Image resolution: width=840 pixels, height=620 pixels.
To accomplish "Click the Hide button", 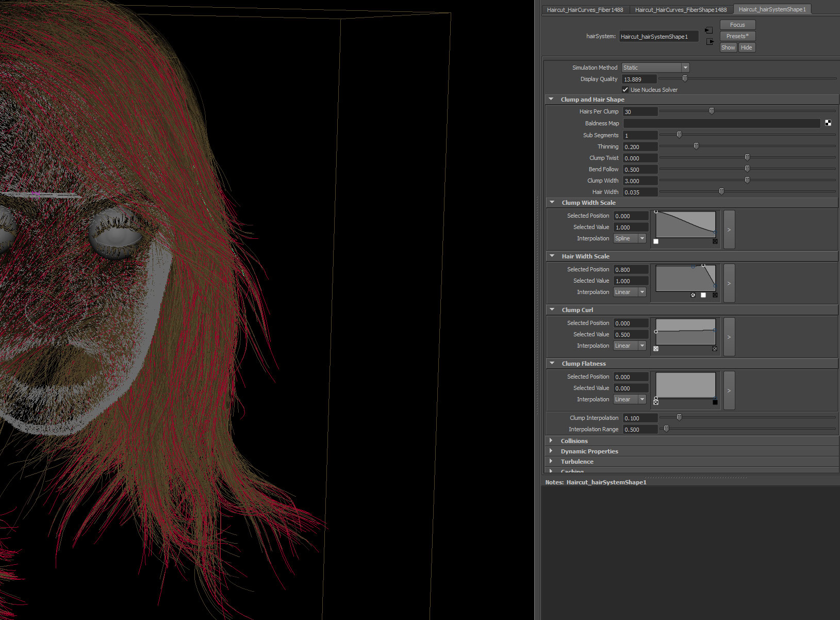I will [747, 47].
